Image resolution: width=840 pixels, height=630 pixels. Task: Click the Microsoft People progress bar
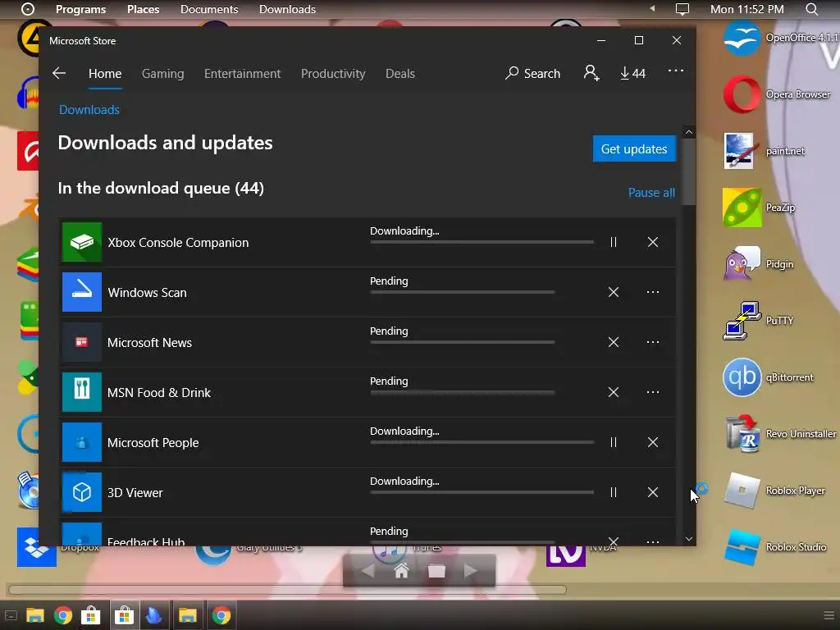[482, 442]
